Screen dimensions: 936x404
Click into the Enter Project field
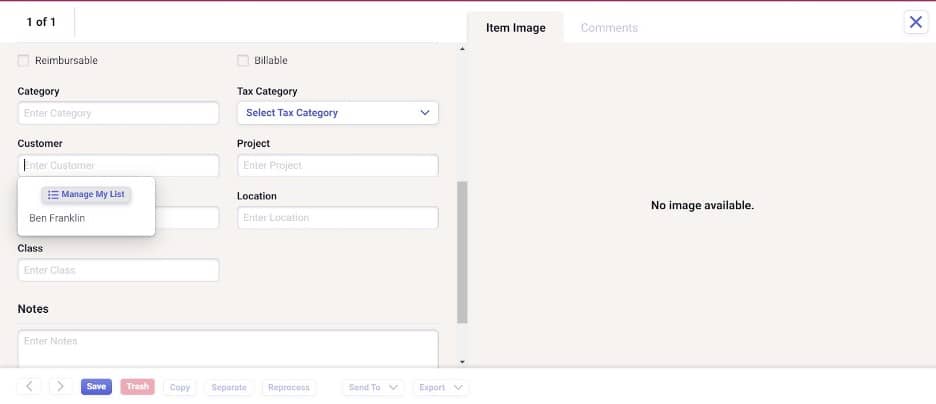point(337,165)
